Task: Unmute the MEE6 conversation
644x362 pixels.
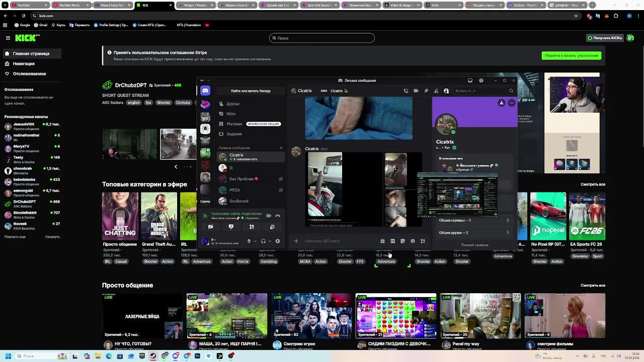Action: [x=281, y=190]
